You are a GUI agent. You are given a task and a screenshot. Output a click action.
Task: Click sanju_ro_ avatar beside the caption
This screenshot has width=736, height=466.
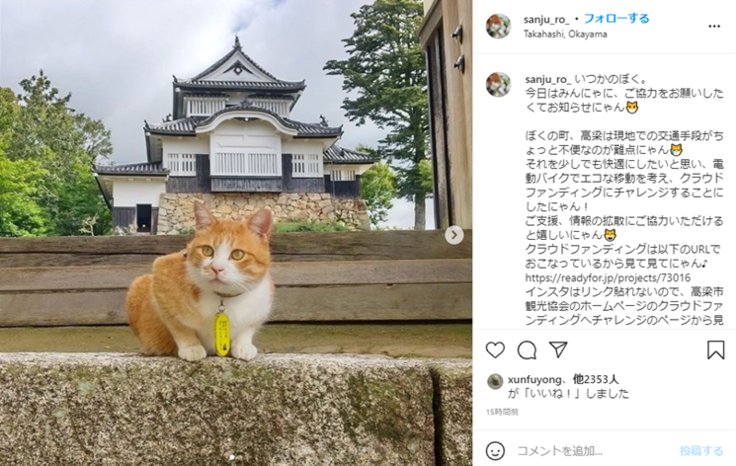point(498,84)
